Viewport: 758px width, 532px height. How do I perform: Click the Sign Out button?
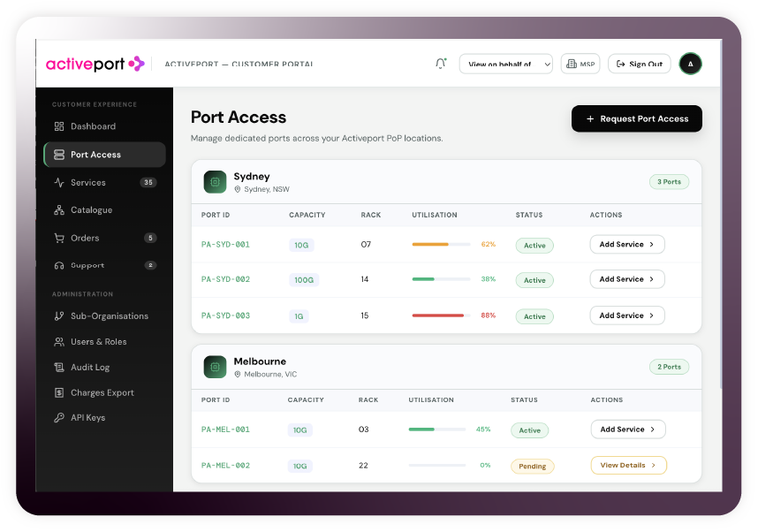(639, 64)
